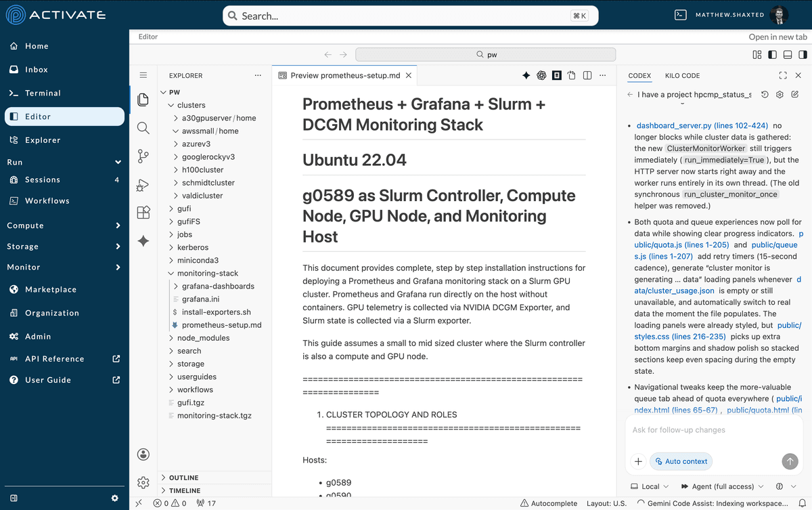
Task: Open Source Control in the activity bar
Action: (x=143, y=156)
